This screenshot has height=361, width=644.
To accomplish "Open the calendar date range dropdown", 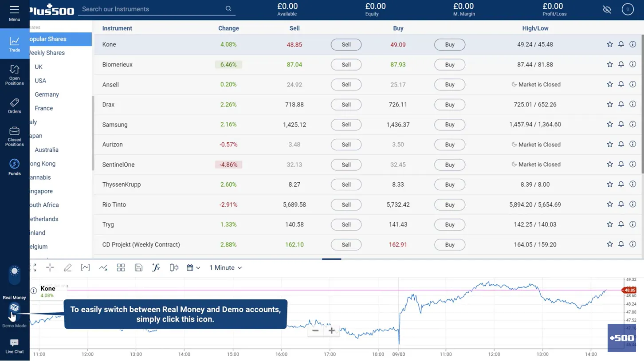I will pyautogui.click(x=193, y=267).
